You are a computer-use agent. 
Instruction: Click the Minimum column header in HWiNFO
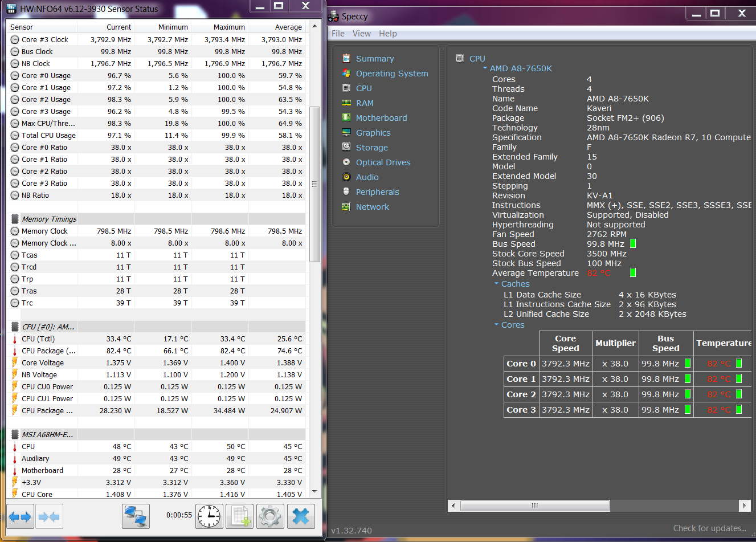pos(163,27)
